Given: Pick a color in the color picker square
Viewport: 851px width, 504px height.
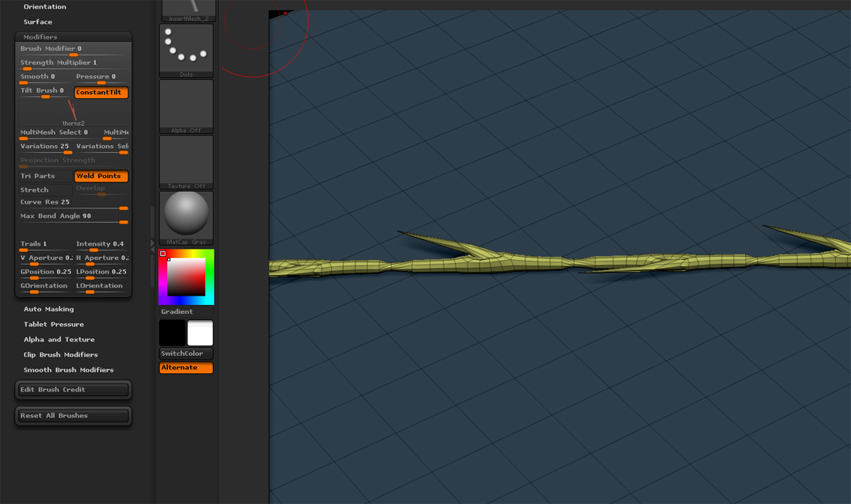Looking at the screenshot, I should click(186, 277).
